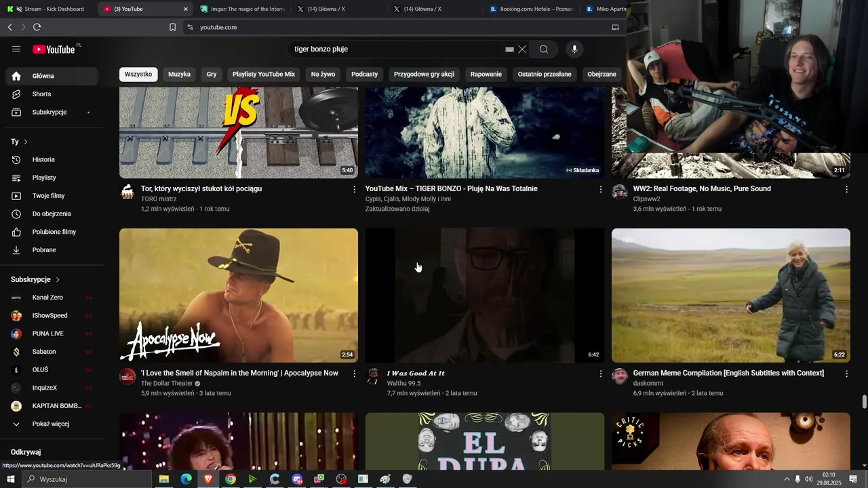The height and width of the screenshot is (488, 868).
Task: Open Polubione filmy liked videos
Action: coord(52,232)
